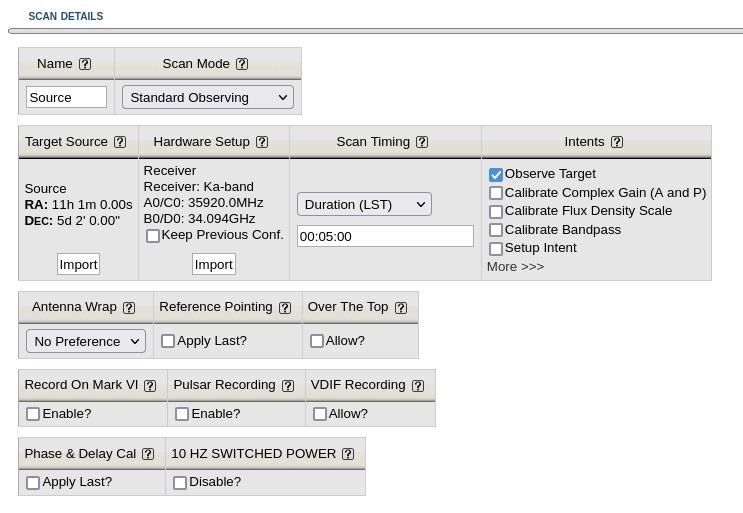This screenshot has height=513, width=743.
Task: Click the Intents help icon
Action: coord(617,142)
